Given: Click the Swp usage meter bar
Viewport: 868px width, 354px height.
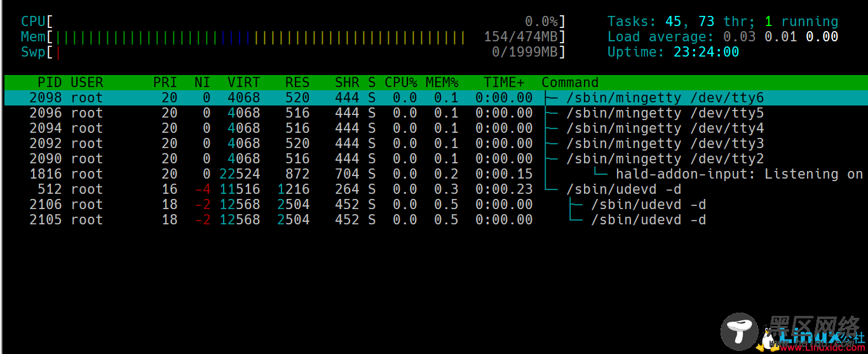Looking at the screenshot, I should coord(293,52).
